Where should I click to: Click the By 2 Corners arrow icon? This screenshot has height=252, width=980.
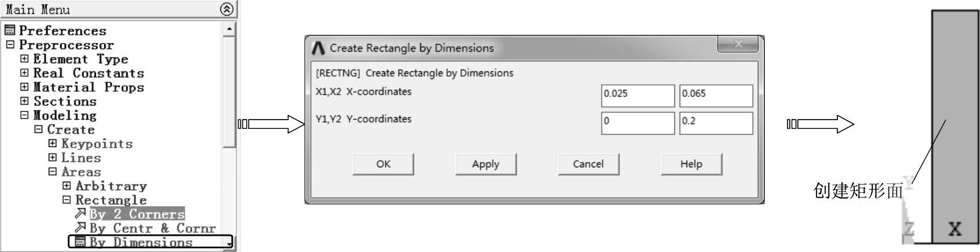click(81, 214)
